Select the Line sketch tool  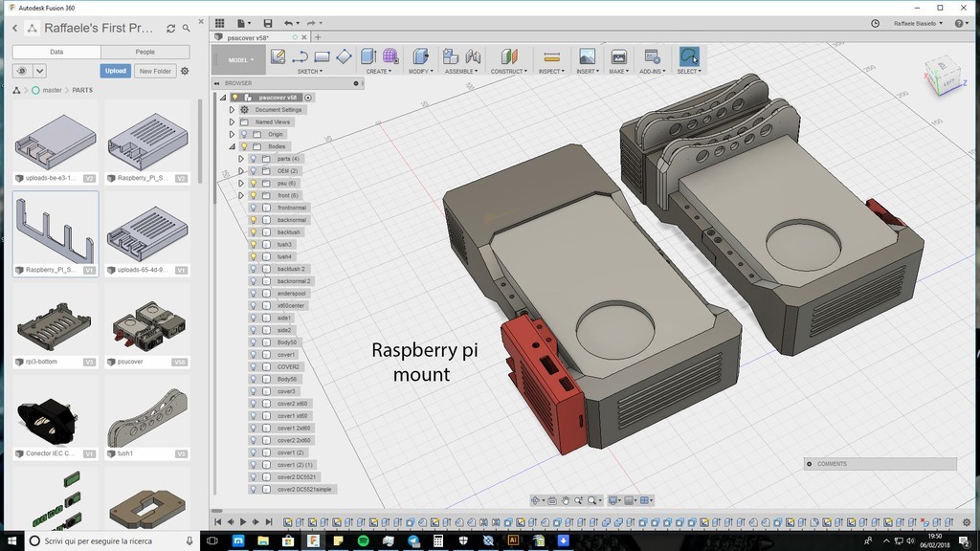tap(300, 56)
